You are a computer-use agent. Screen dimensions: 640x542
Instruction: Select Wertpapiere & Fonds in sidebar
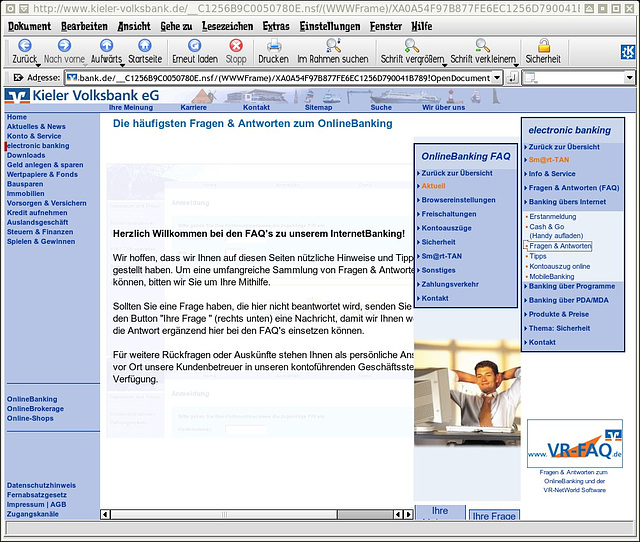click(42, 174)
